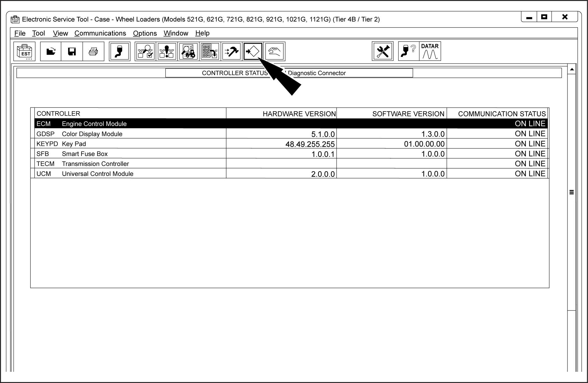Viewport: 588px width, 383px height.
Task: Click the HARDWARE VERSION column header
Action: pyautogui.click(x=281, y=114)
